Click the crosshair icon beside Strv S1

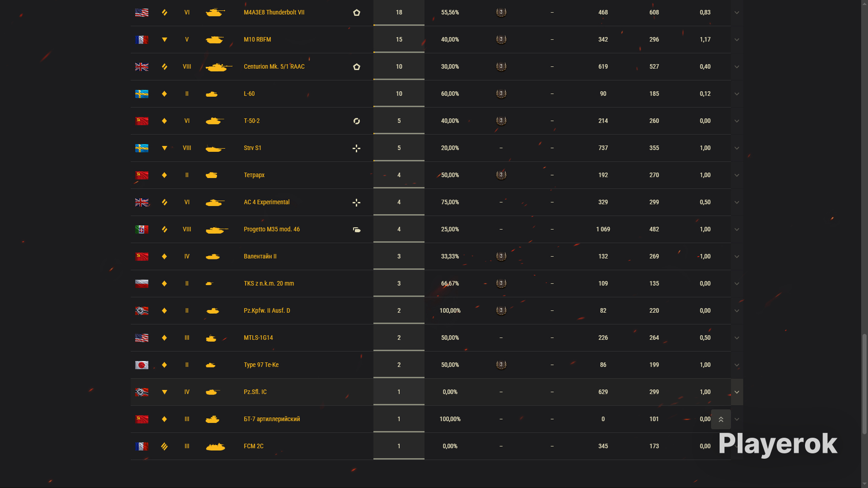[x=356, y=148]
